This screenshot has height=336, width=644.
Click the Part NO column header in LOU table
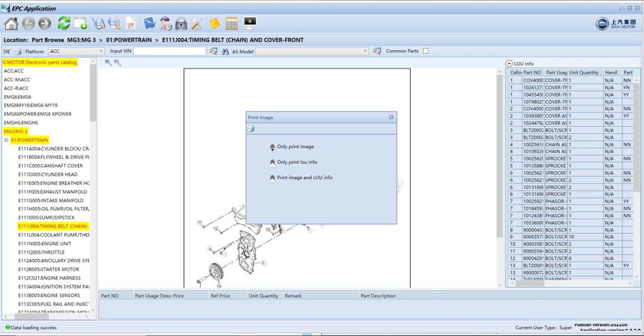(x=532, y=73)
